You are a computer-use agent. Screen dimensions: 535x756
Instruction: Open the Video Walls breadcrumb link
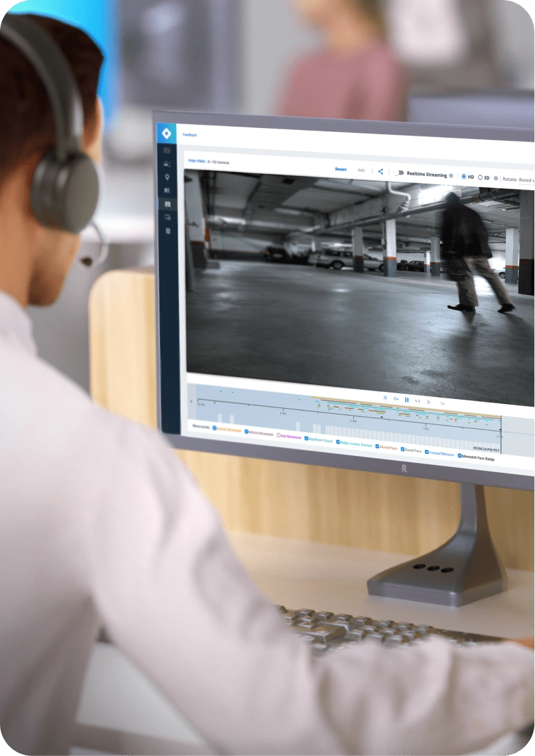tap(197, 160)
